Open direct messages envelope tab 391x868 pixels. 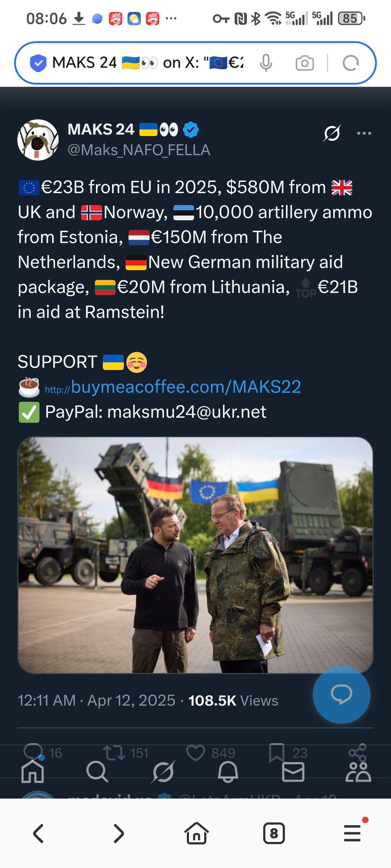coord(293,771)
